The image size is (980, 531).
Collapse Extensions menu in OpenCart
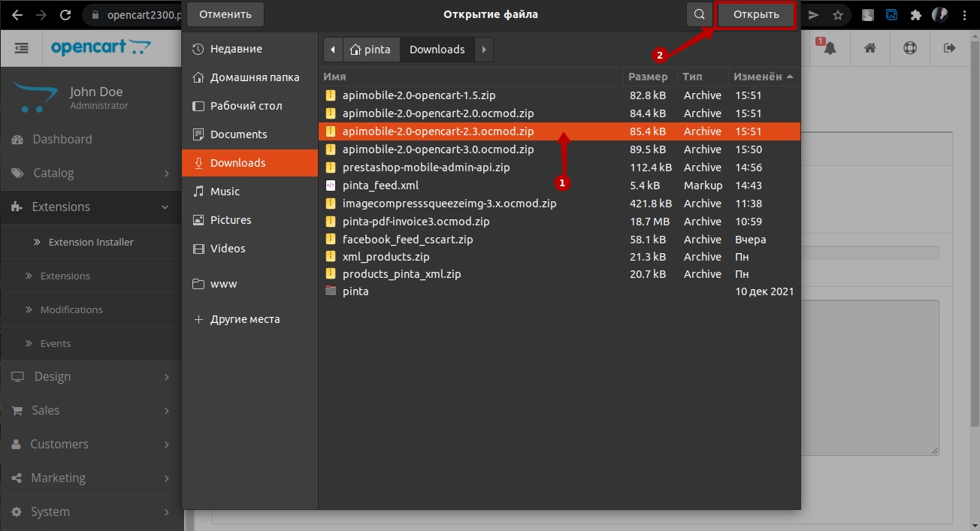coord(90,207)
